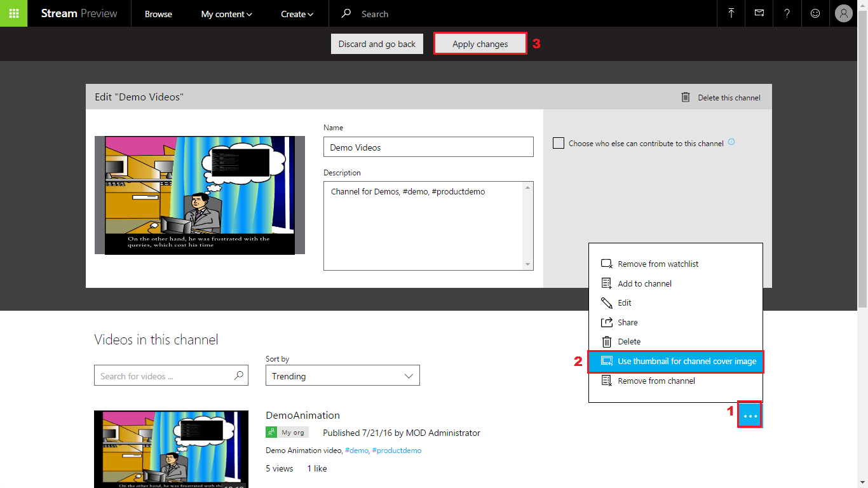
Task: Click the magnifier icon in video search box
Action: pos(239,376)
